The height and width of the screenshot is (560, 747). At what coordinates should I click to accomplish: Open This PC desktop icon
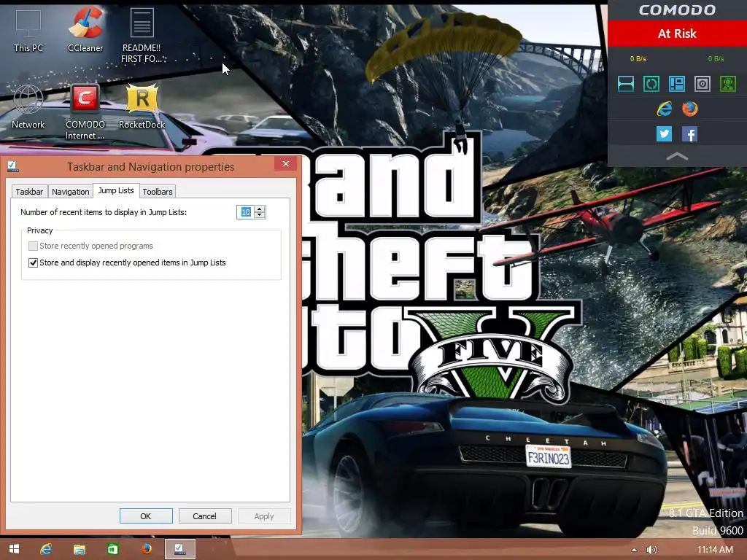[28, 31]
